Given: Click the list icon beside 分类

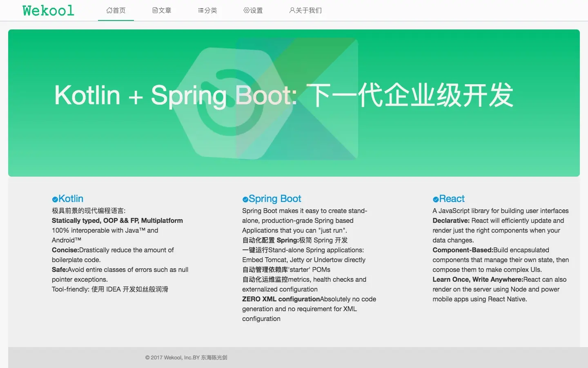Looking at the screenshot, I should pos(201,10).
